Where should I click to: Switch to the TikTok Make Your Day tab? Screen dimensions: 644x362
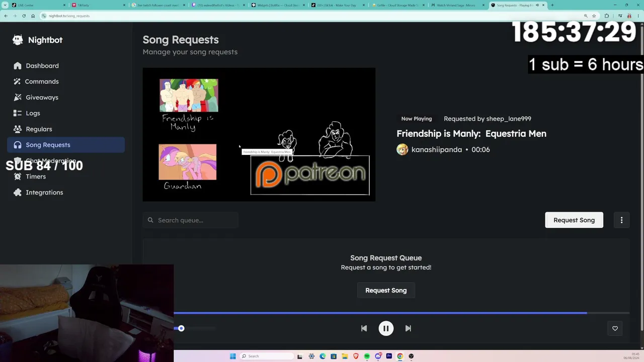click(338, 5)
